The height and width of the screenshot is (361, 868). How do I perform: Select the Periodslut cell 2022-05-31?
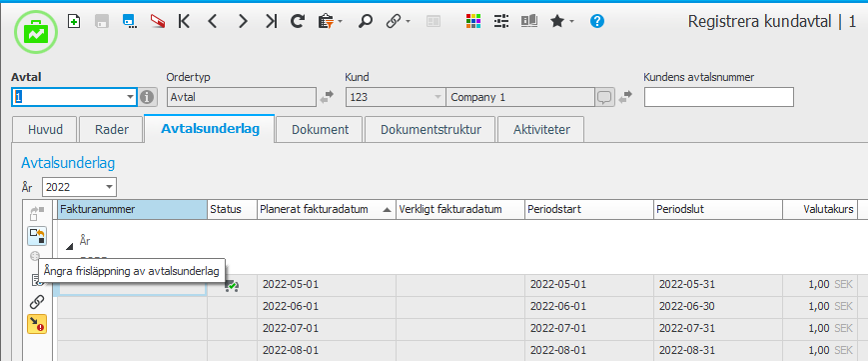[x=717, y=285]
